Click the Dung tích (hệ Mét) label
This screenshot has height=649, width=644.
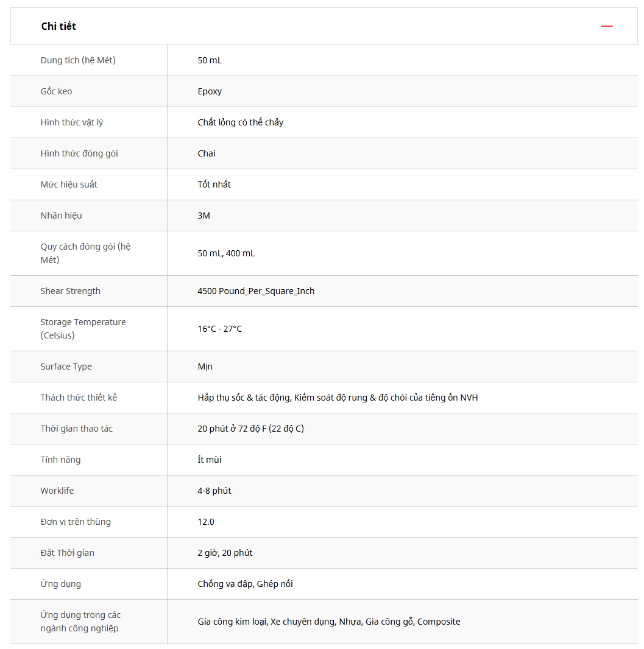pos(78,60)
